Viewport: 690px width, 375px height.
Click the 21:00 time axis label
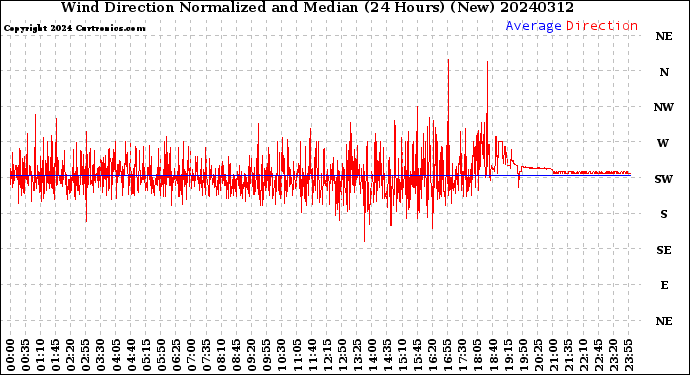[x=553, y=355]
